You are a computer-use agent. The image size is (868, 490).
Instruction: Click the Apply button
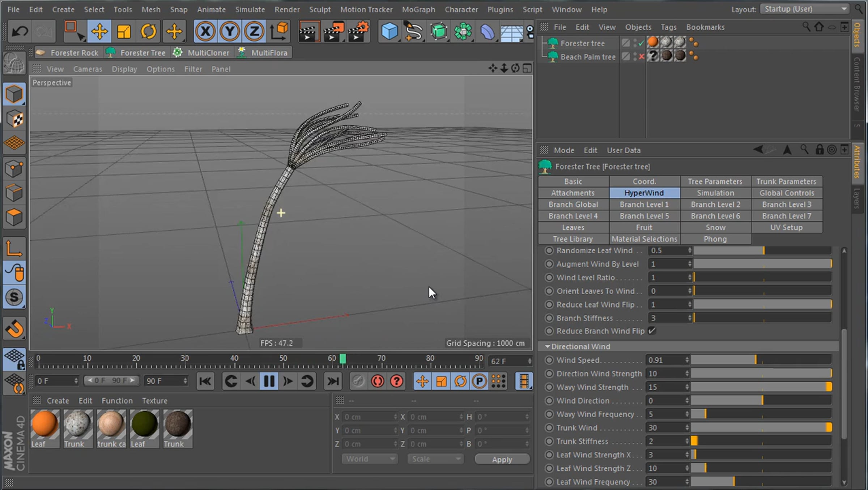[x=502, y=459]
